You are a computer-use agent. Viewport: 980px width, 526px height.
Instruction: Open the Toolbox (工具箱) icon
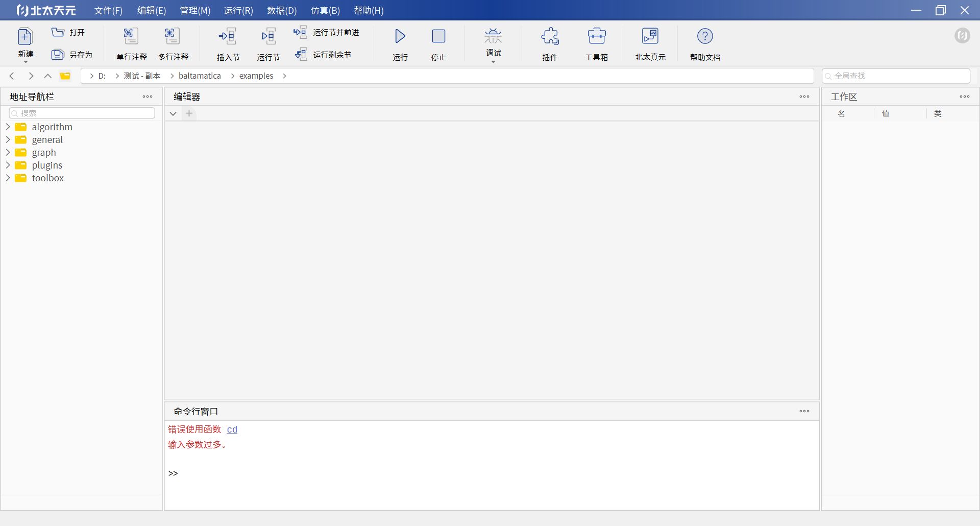point(596,37)
